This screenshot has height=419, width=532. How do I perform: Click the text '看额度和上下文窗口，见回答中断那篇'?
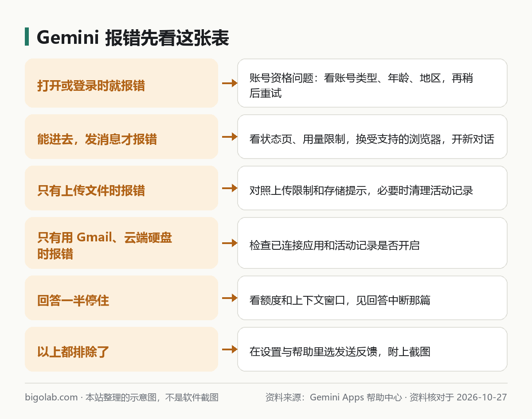point(340,301)
